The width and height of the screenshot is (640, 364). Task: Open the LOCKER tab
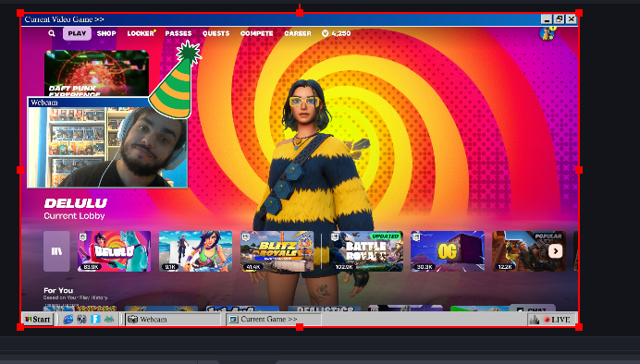141,33
